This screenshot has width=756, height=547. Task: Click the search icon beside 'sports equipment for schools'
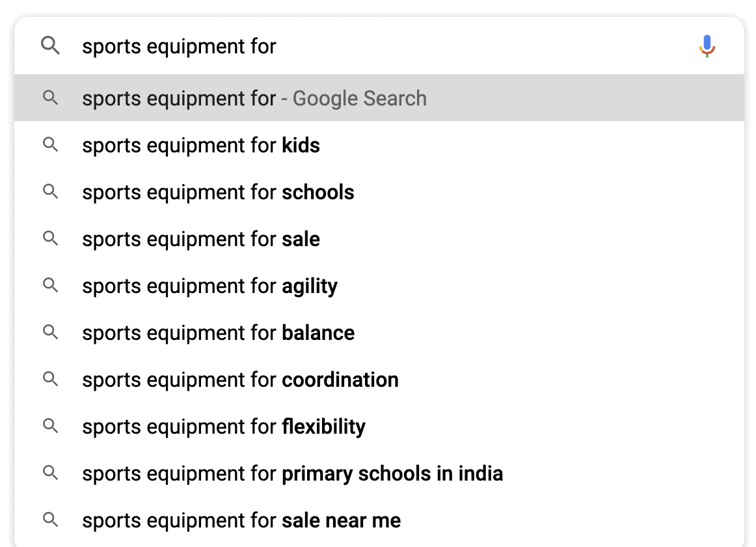(50, 192)
